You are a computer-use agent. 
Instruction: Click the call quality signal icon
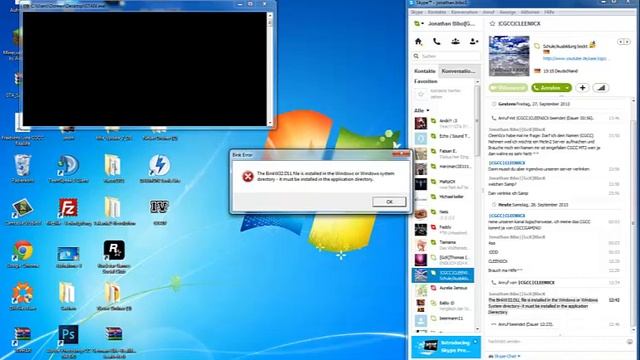click(601, 88)
